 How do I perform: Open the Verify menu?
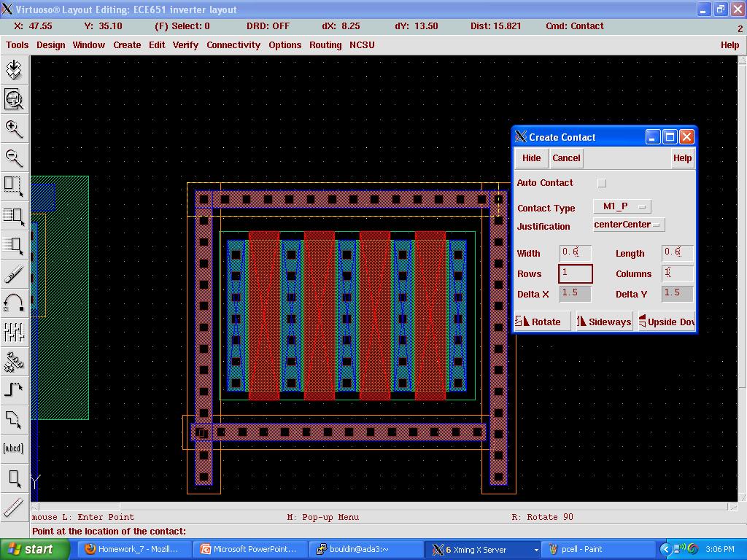[x=185, y=44]
